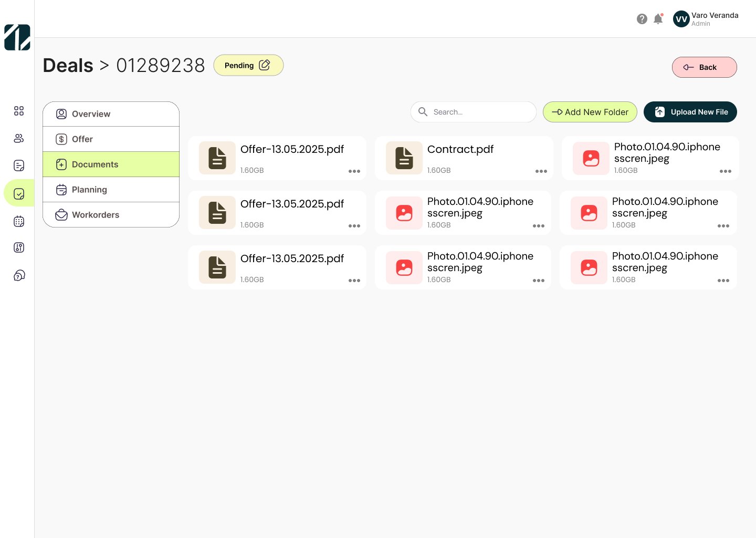Image resolution: width=756 pixels, height=538 pixels.
Task: Select the Offer tab
Action: (x=111, y=139)
